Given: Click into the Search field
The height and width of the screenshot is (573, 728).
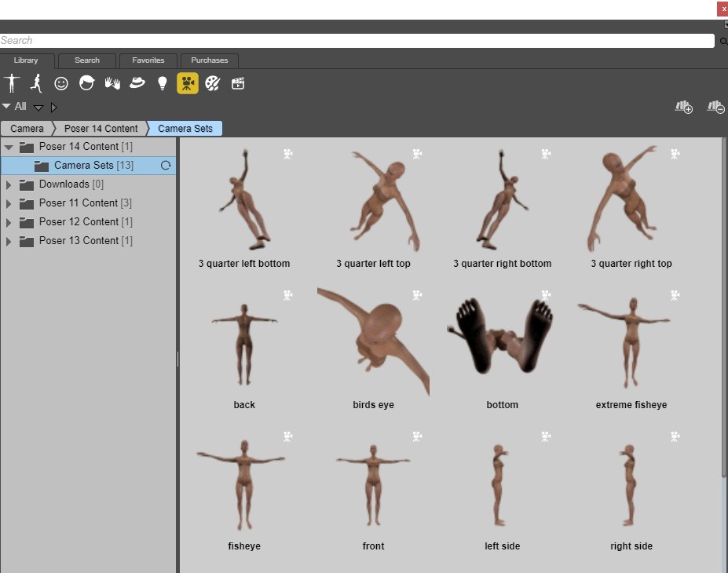Looking at the screenshot, I should point(353,41).
